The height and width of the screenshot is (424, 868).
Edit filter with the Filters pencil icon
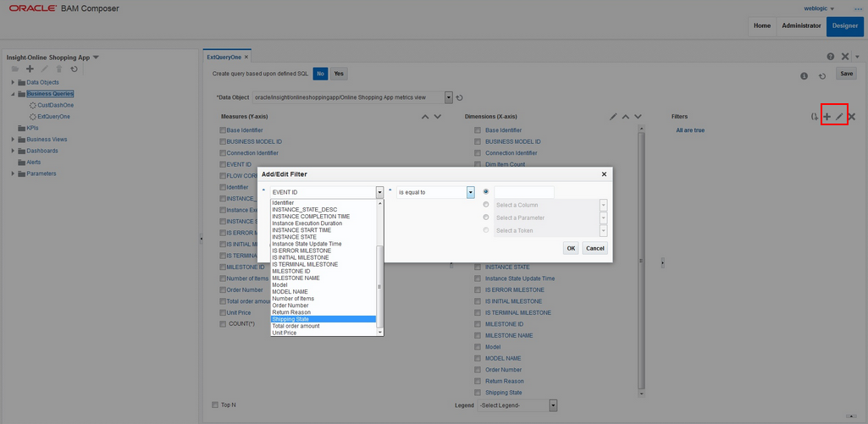[839, 117]
